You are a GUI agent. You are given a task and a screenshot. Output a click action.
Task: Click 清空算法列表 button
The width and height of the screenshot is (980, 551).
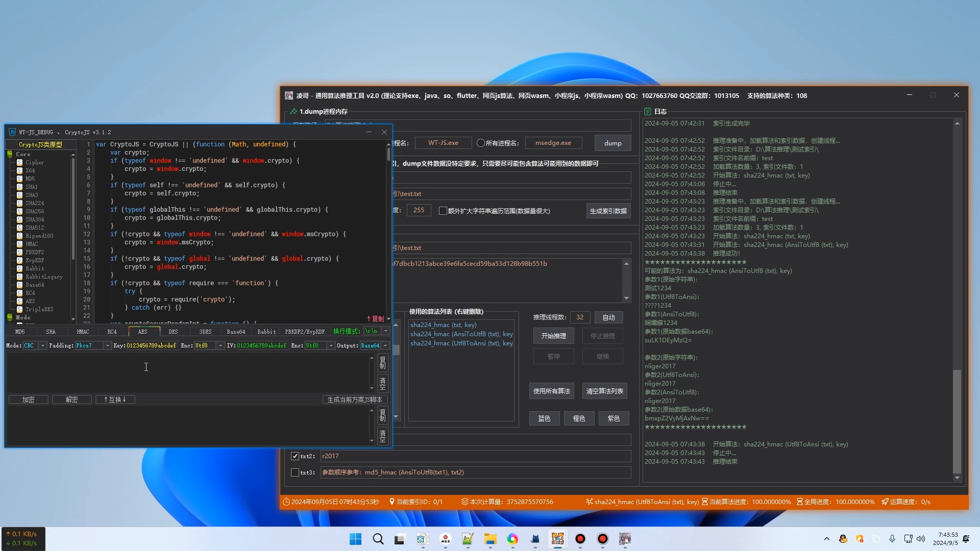[605, 391]
